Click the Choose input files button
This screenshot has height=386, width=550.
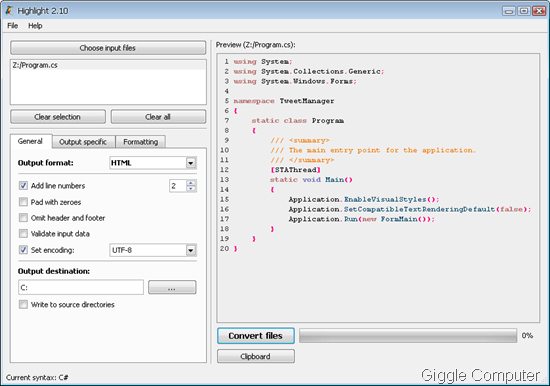tap(108, 48)
